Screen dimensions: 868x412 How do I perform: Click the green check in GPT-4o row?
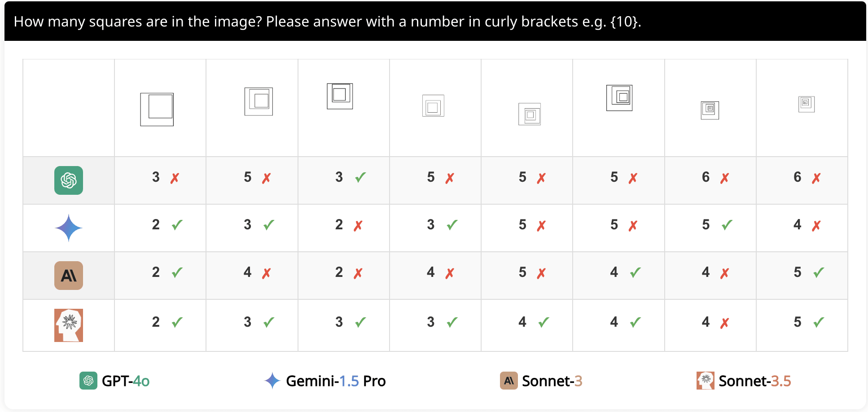360,178
